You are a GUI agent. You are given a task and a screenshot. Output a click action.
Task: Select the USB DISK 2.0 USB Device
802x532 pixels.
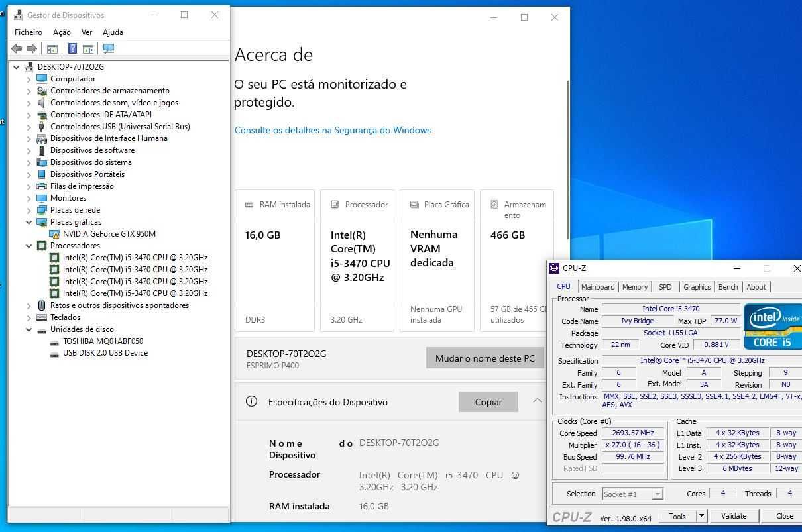coord(105,353)
